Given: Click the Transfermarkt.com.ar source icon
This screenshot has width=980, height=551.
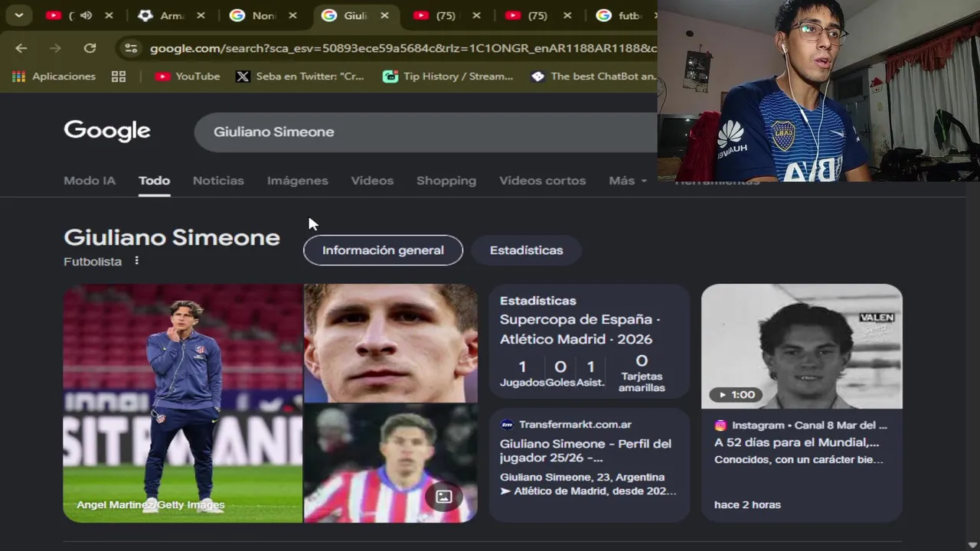Looking at the screenshot, I should coord(507,425).
